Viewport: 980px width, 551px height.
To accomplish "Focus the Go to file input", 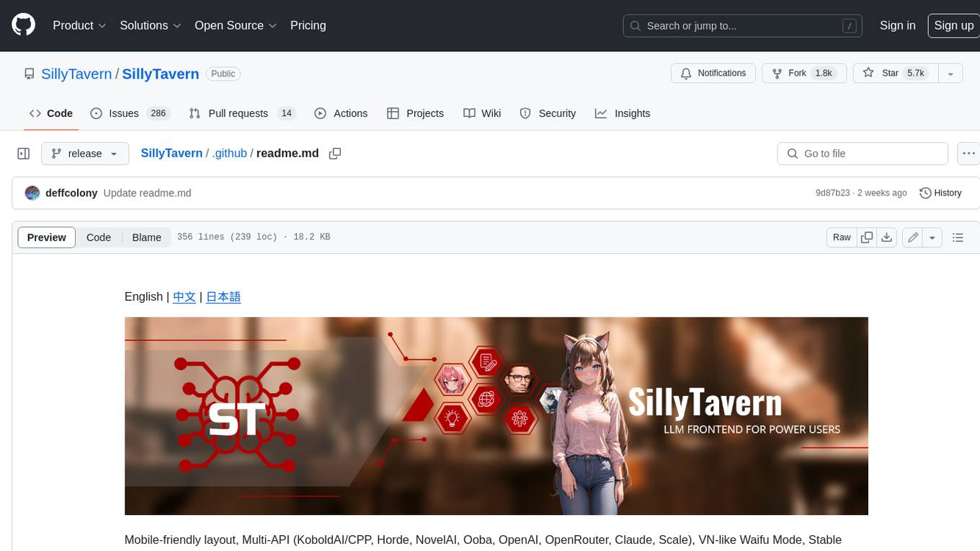I will (863, 154).
